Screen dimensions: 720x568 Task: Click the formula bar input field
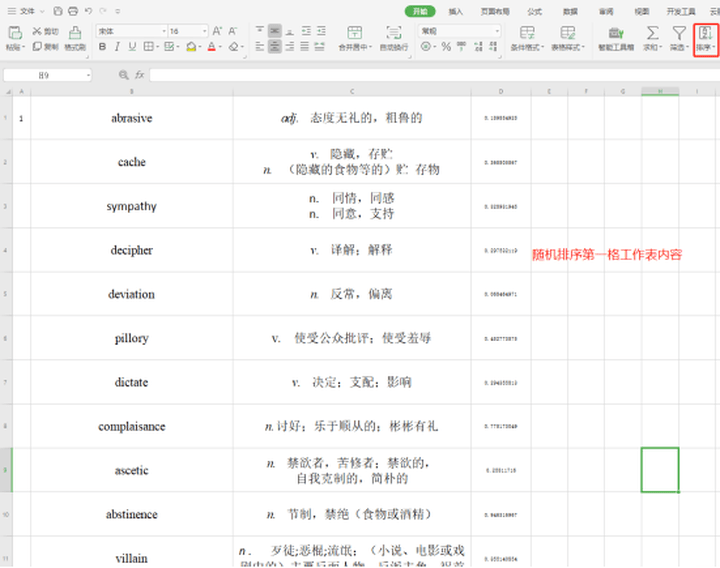pyautogui.click(x=434, y=75)
